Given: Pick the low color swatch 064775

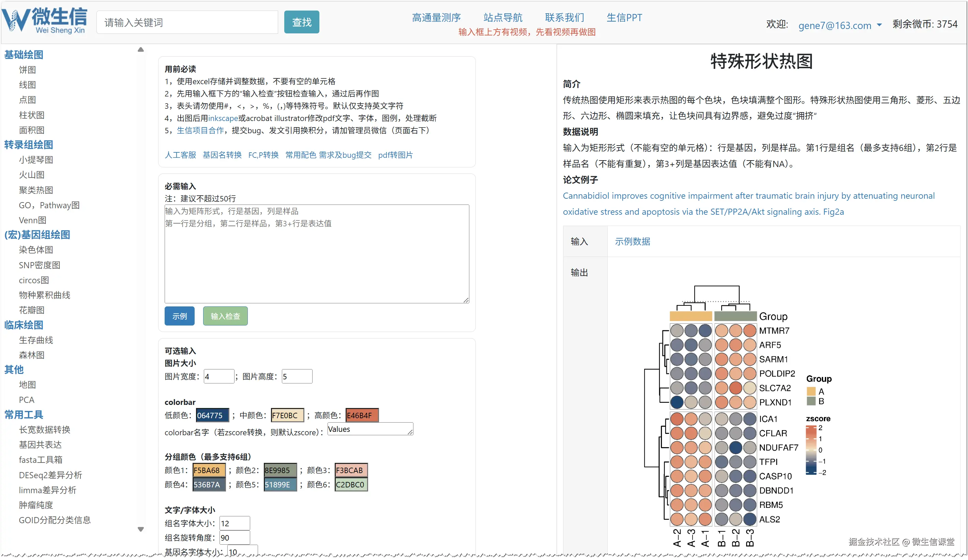Looking at the screenshot, I should tap(212, 415).
